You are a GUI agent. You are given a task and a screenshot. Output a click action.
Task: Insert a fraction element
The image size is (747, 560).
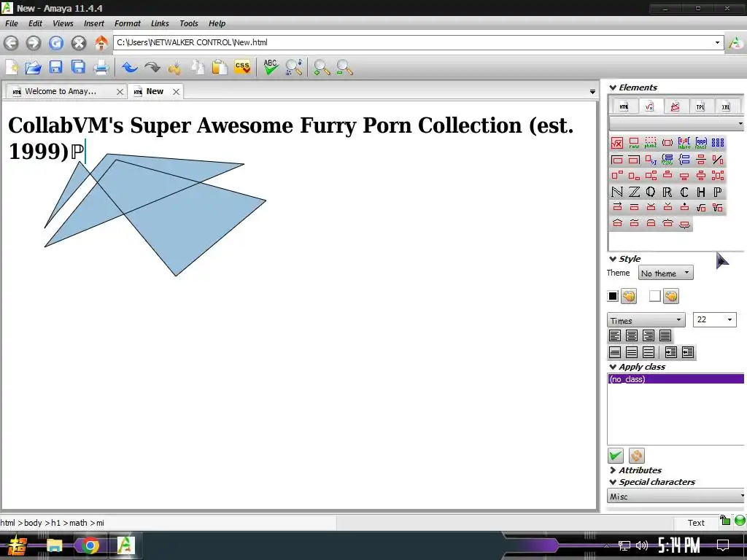(x=701, y=159)
